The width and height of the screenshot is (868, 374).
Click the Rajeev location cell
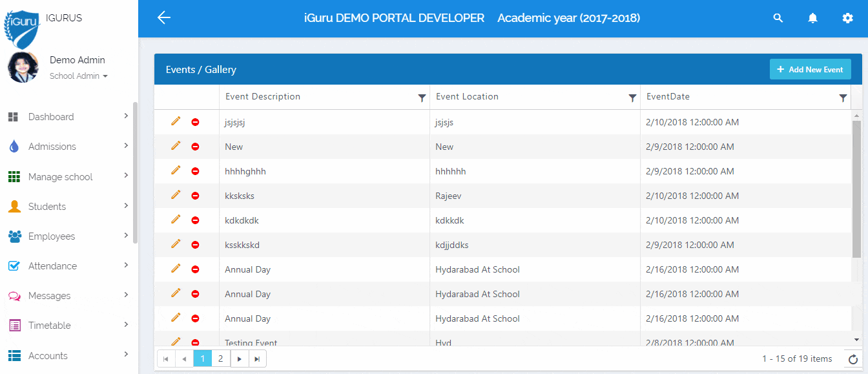pos(535,196)
